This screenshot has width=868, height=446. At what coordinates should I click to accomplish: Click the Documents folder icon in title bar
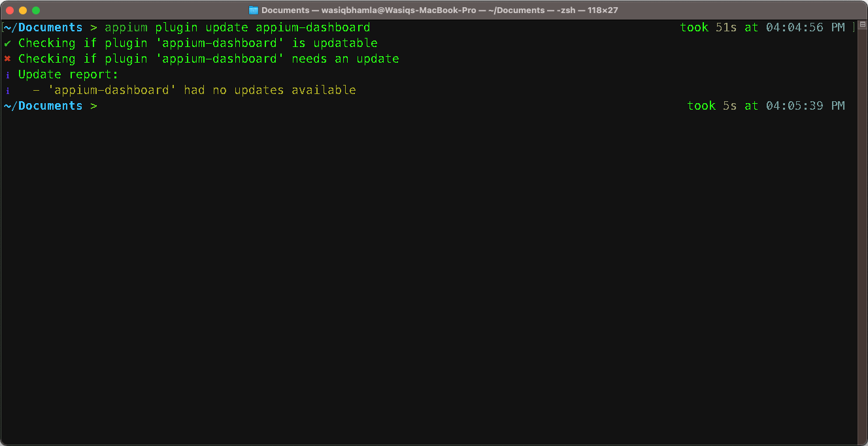tap(252, 10)
